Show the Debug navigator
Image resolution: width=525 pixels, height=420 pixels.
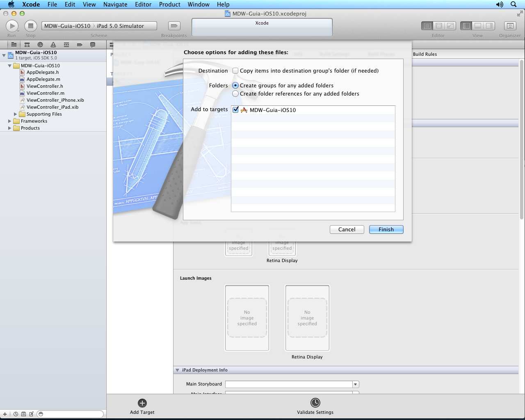(66, 45)
